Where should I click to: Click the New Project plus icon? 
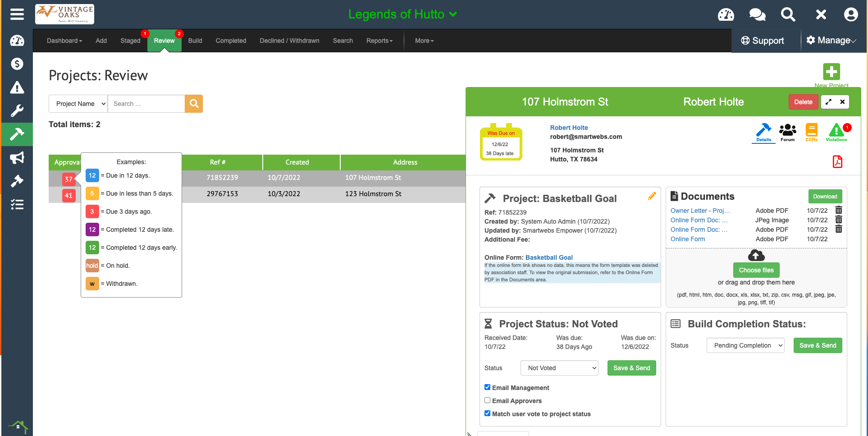831,72
